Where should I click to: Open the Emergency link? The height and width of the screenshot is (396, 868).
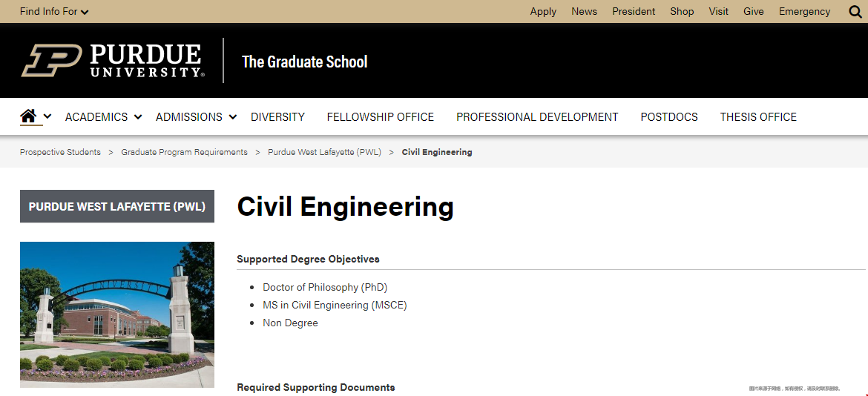click(804, 11)
